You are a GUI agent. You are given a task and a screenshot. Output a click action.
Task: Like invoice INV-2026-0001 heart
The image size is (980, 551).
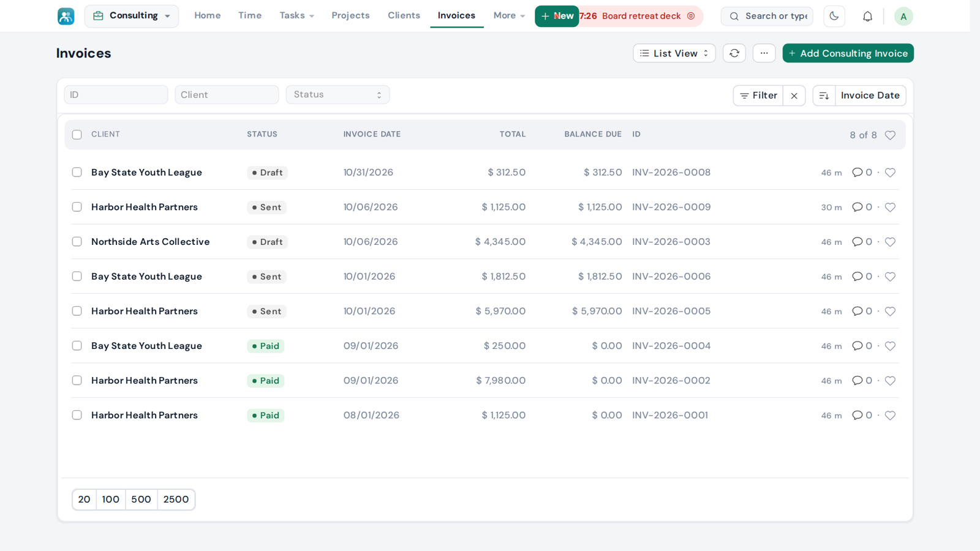pyautogui.click(x=890, y=416)
